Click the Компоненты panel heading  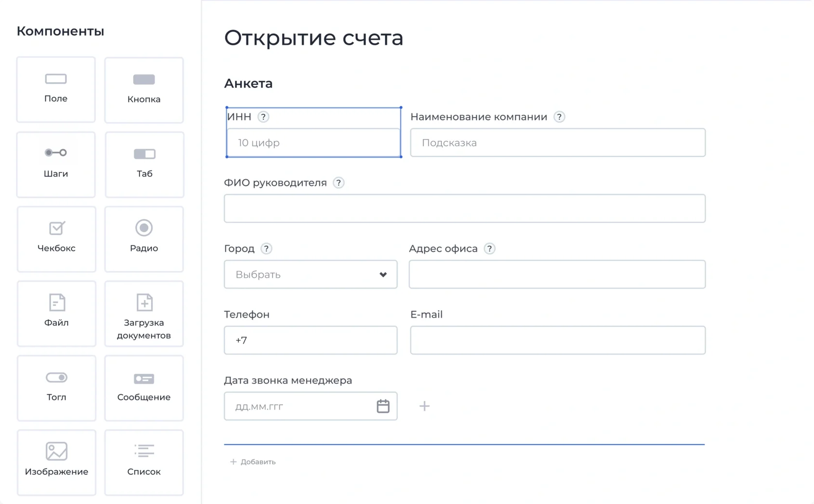pos(60,31)
